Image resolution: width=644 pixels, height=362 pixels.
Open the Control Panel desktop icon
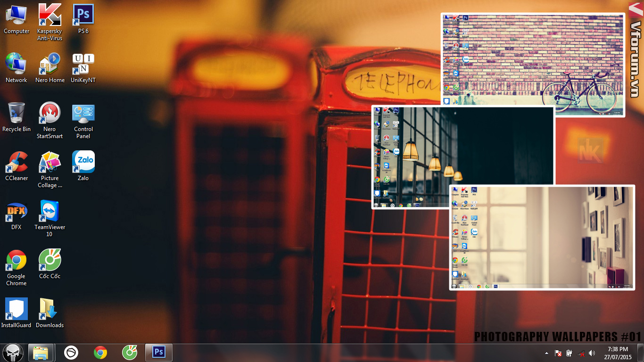coord(83,121)
